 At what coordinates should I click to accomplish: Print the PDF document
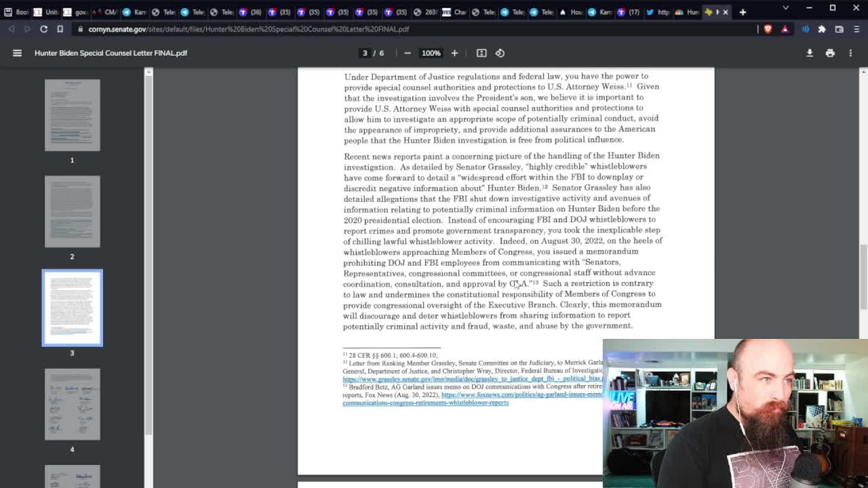[830, 53]
